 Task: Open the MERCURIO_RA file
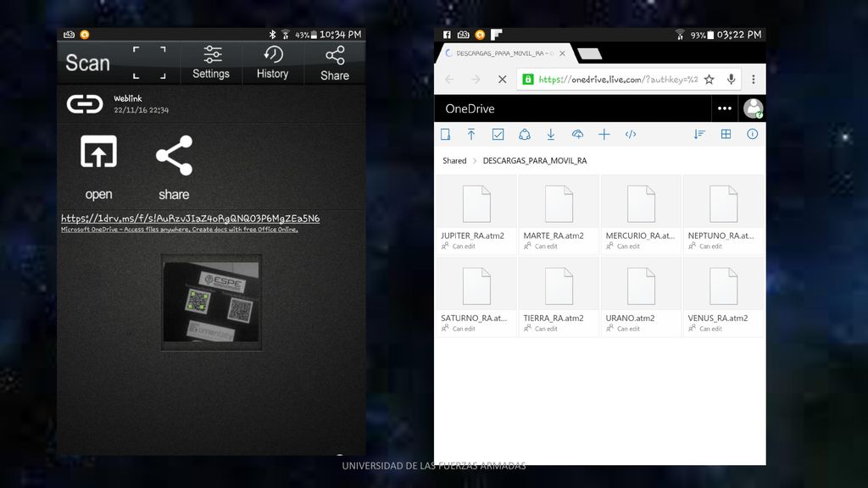(x=641, y=214)
